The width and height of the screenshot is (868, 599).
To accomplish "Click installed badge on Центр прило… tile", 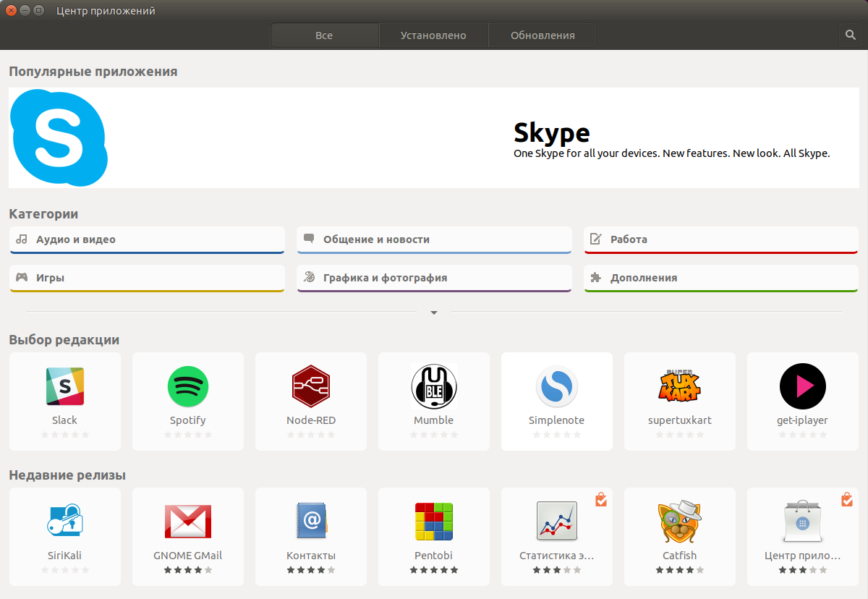I will (847, 499).
